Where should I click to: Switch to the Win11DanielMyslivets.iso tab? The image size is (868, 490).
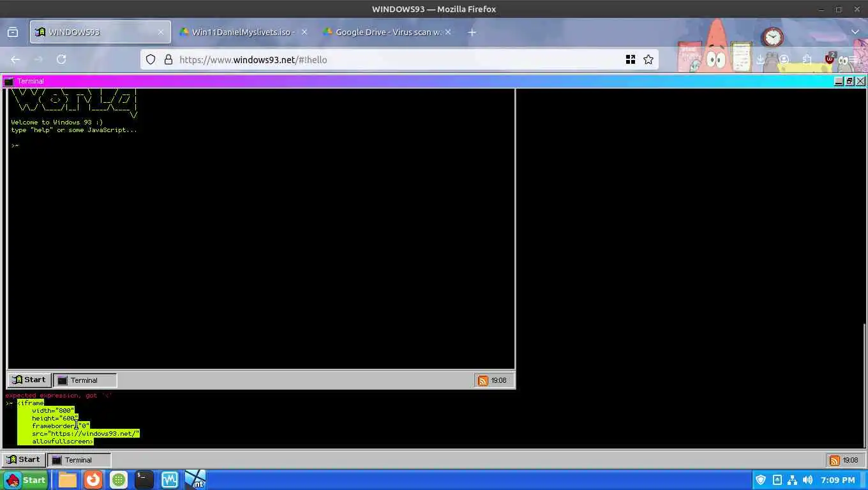point(243,32)
